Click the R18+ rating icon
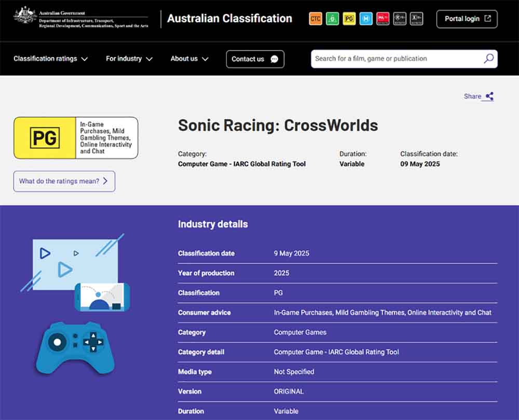519x420 pixels. click(x=400, y=19)
